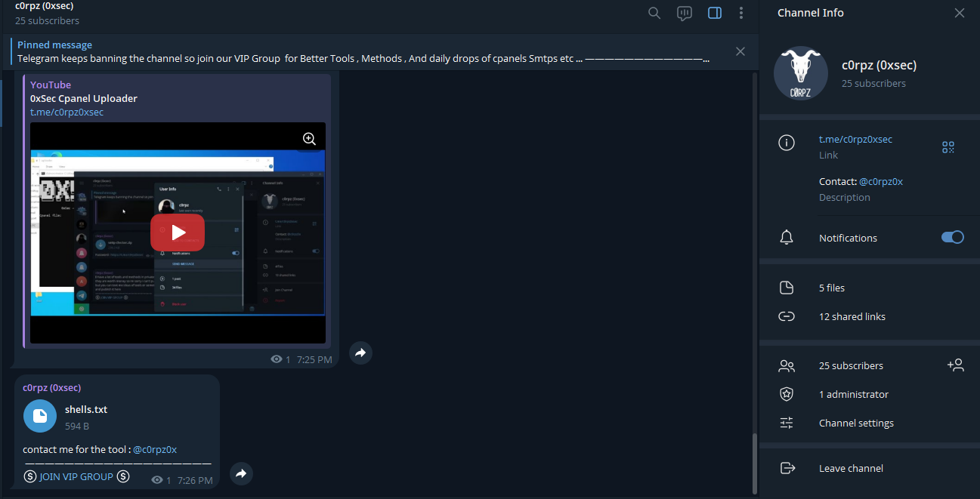Open the 12 shared links section
The width and height of the screenshot is (980, 499).
click(x=852, y=316)
